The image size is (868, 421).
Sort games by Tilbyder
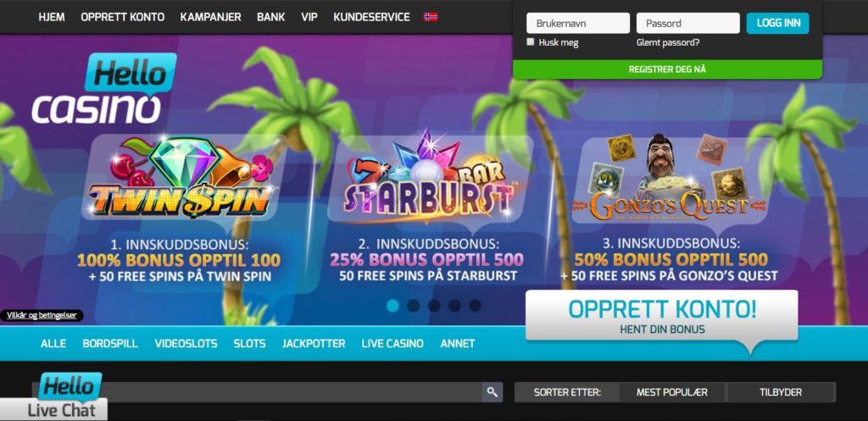(781, 392)
